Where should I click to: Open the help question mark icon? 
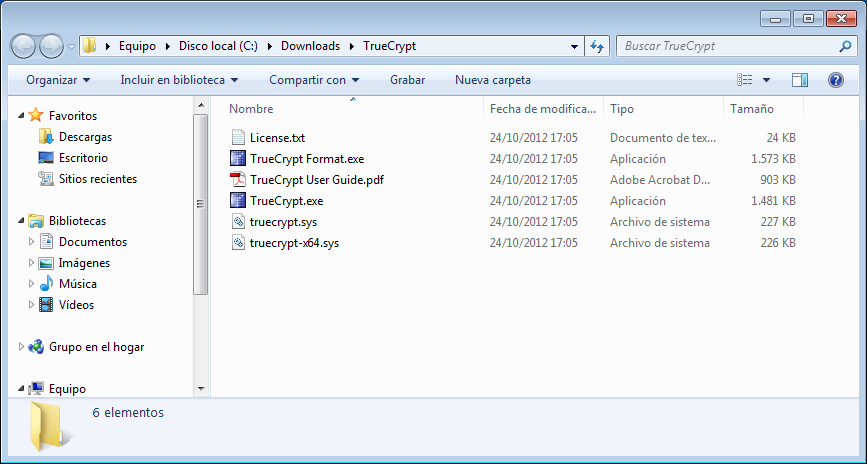tap(835, 80)
